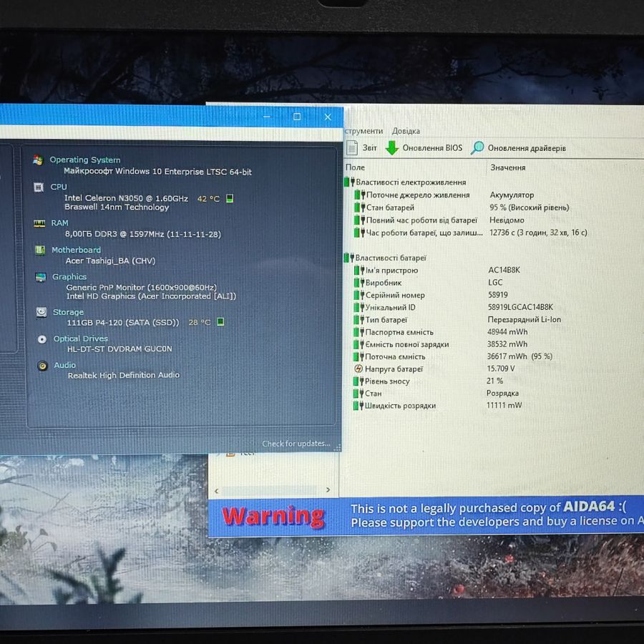Click the left arrow of the horizontal scrollbar
The width and height of the screenshot is (644, 644).
click(x=216, y=491)
